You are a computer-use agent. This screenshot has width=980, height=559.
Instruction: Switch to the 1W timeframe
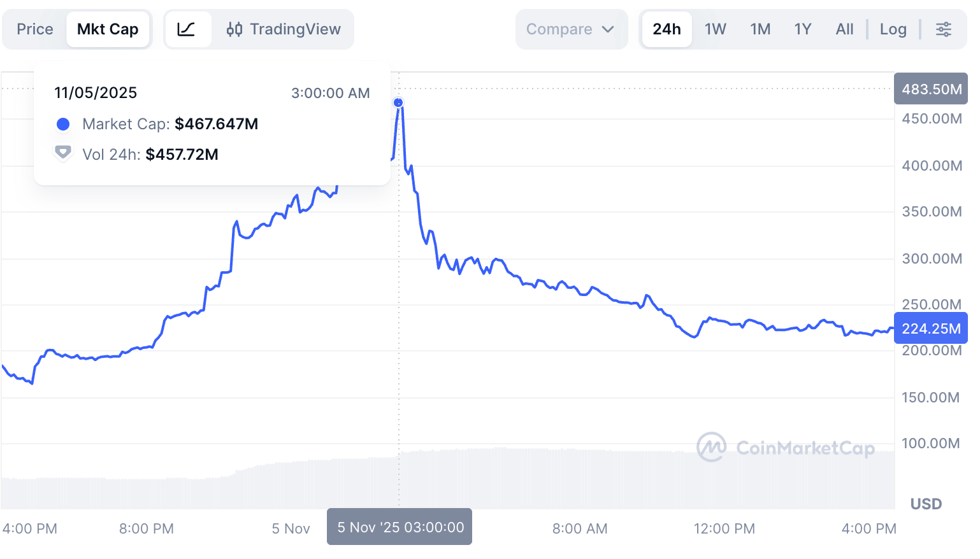point(715,29)
